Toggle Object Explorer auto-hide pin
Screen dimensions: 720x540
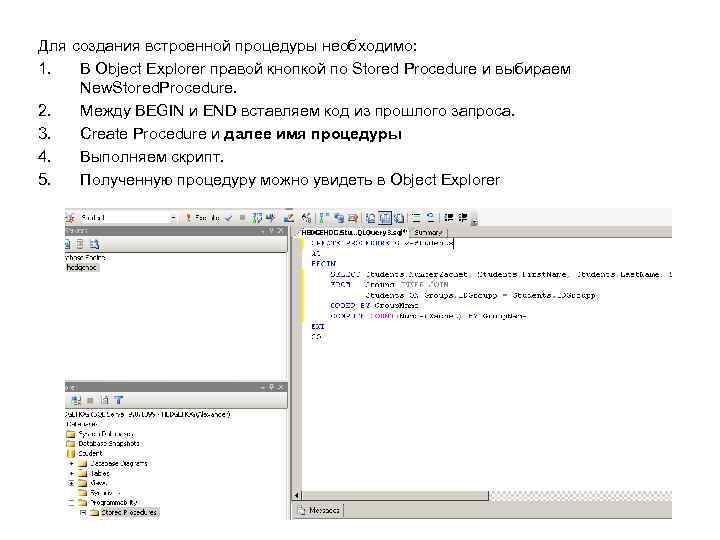(x=271, y=388)
